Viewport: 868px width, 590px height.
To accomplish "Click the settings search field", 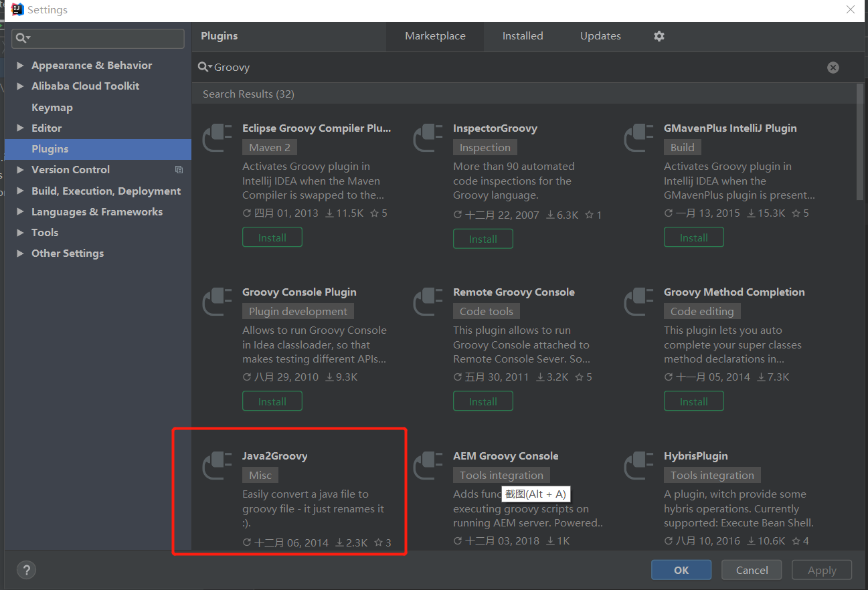I will [x=98, y=38].
